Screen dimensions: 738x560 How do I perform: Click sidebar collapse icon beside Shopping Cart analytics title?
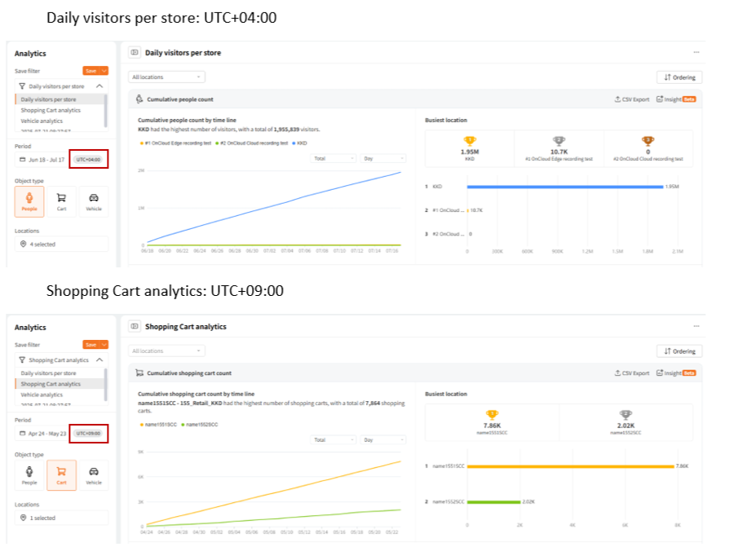tap(135, 327)
